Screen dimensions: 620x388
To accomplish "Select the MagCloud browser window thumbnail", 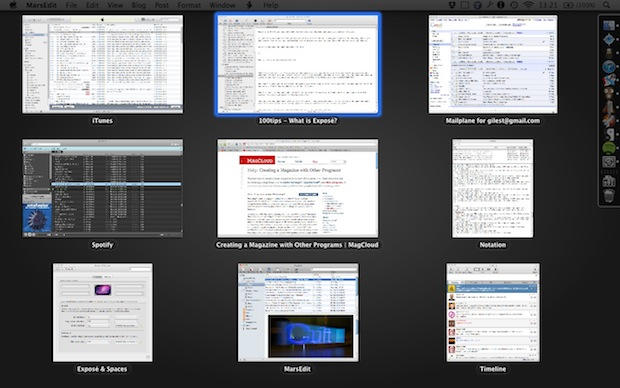I will coord(297,188).
